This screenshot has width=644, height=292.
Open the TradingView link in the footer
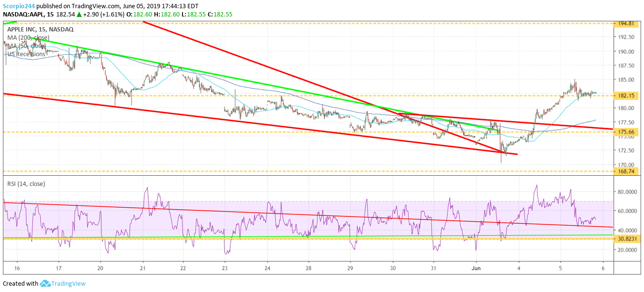[68, 283]
